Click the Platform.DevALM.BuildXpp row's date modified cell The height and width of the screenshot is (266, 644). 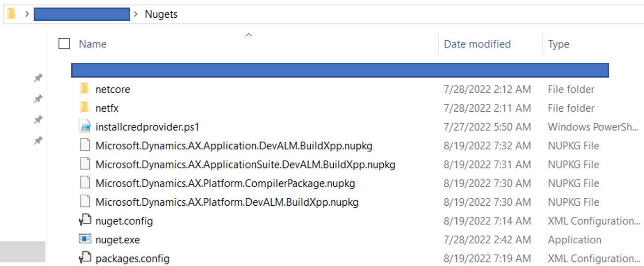click(x=487, y=202)
